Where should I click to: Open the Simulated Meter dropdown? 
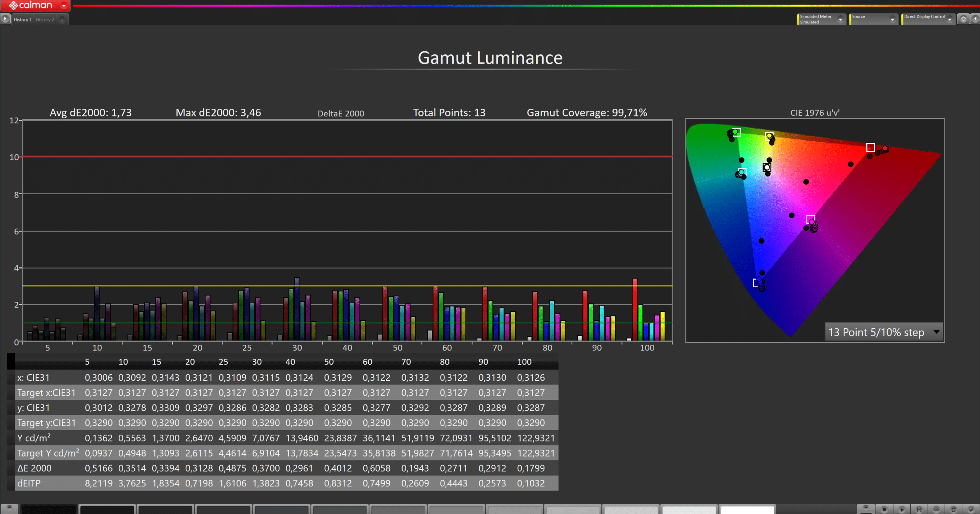pos(840,19)
